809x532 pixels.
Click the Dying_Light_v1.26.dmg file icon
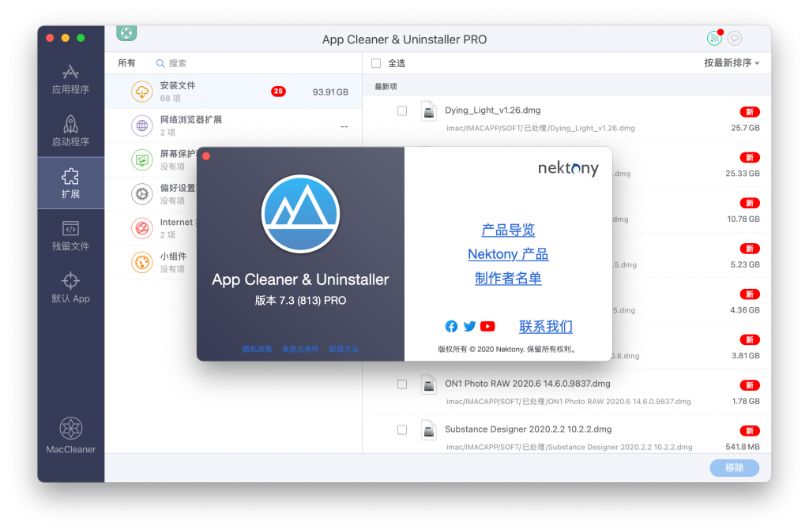click(429, 111)
